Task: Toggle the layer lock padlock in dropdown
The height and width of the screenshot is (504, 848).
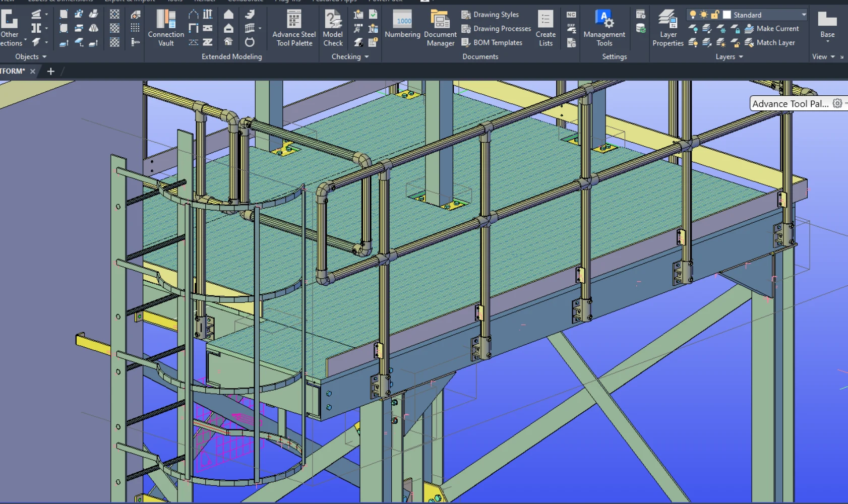Action: (715, 15)
